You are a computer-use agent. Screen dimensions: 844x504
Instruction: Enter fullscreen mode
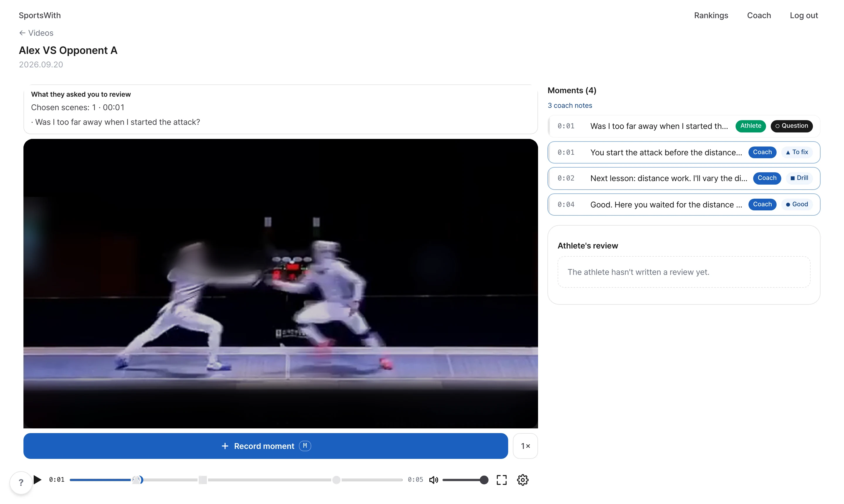[x=501, y=480]
